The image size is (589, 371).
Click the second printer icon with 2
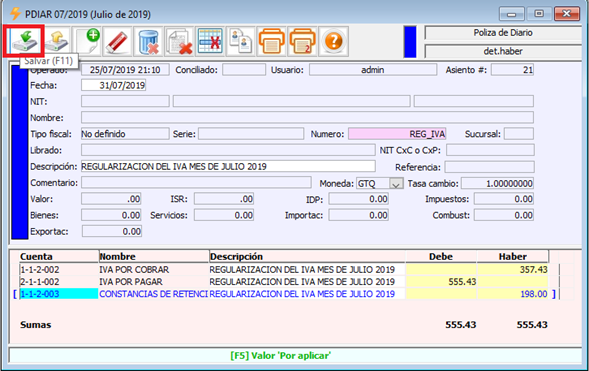(302, 41)
